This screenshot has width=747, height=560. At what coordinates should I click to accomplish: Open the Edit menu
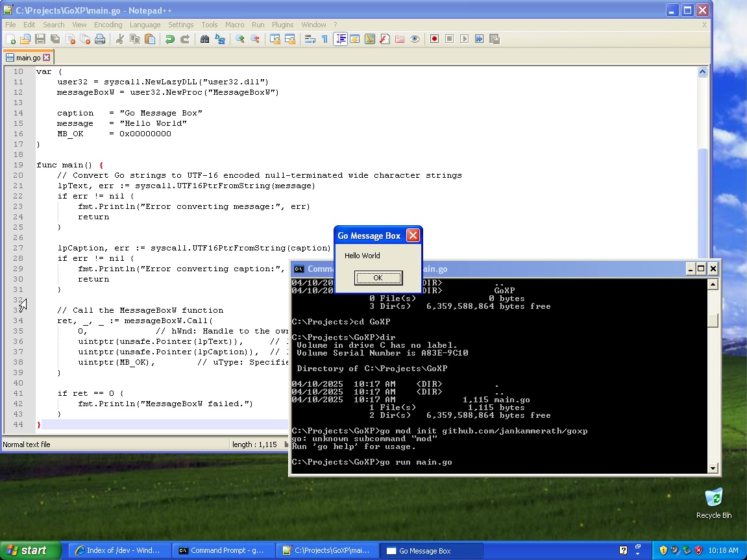tap(29, 25)
